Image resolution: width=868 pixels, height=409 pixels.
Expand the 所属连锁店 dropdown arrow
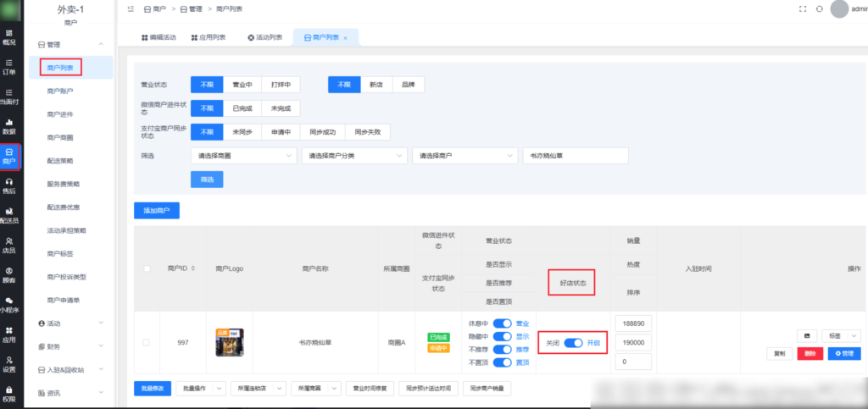coord(281,389)
